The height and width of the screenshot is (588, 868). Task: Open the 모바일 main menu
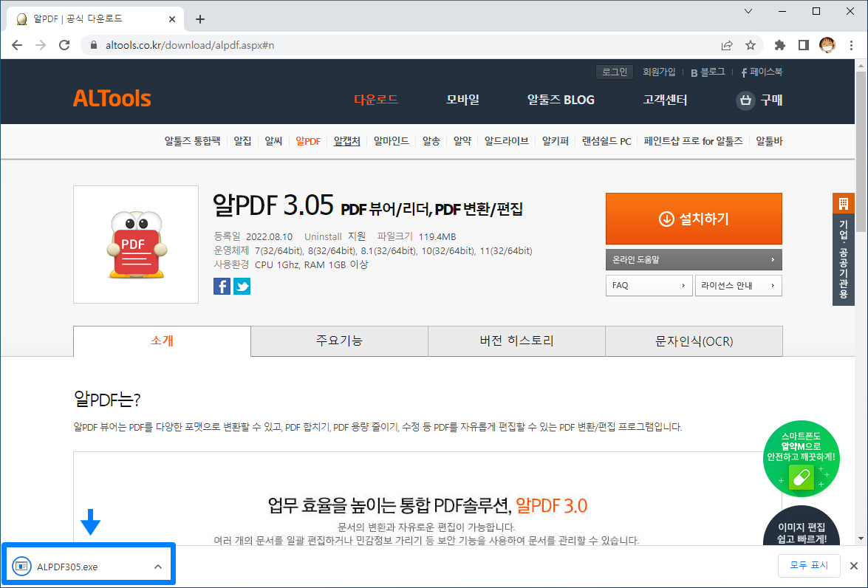462,100
